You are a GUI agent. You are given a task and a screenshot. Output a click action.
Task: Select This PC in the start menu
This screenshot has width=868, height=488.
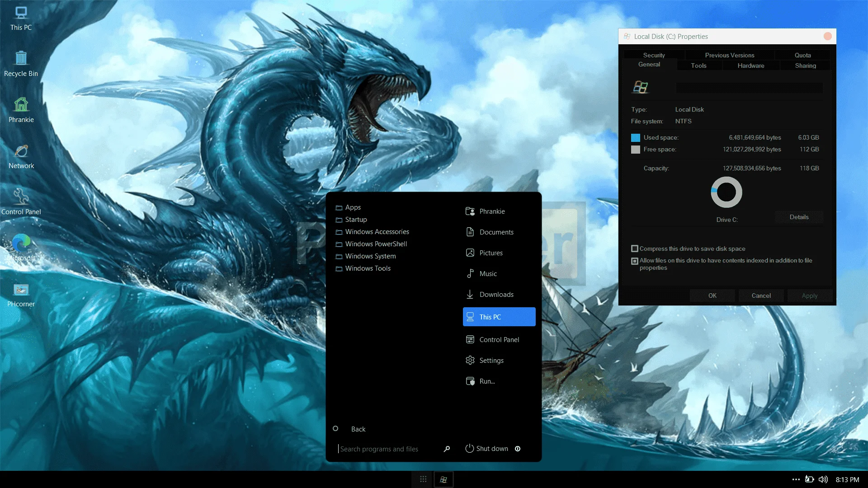pyautogui.click(x=499, y=317)
